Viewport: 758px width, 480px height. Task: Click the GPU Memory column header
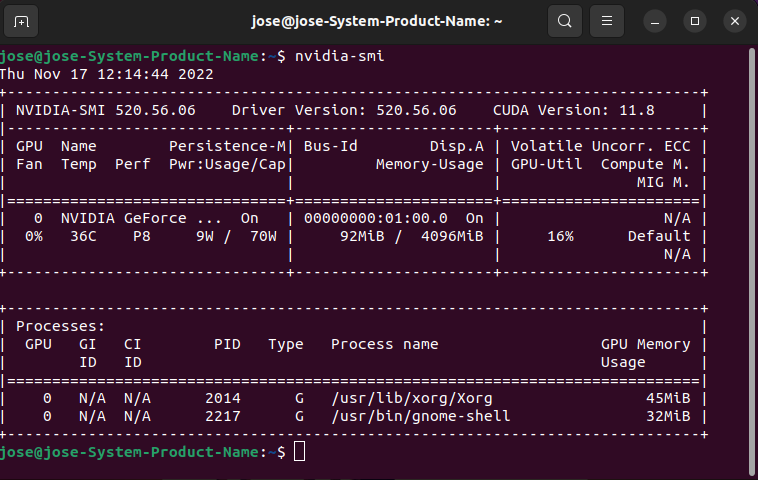click(x=645, y=344)
